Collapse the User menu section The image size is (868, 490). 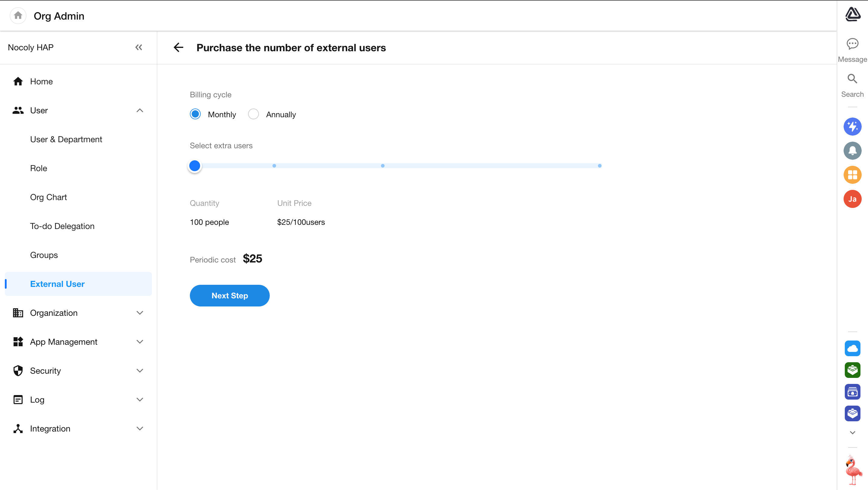[x=140, y=111]
